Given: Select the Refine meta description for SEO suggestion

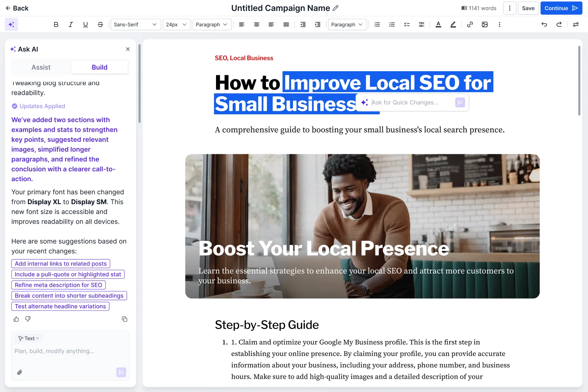Looking at the screenshot, I should 58,285.
